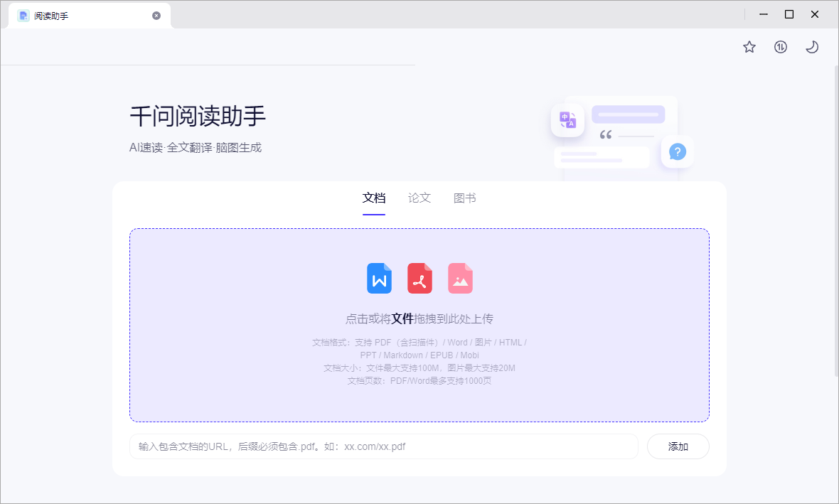839x504 pixels.
Task: Select the 文档 tab
Action: coord(374,198)
